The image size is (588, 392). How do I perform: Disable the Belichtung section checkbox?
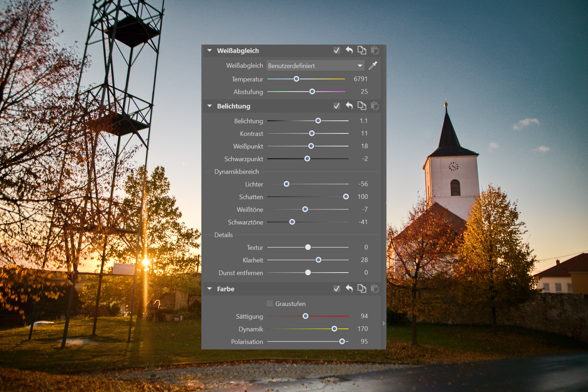tap(337, 106)
